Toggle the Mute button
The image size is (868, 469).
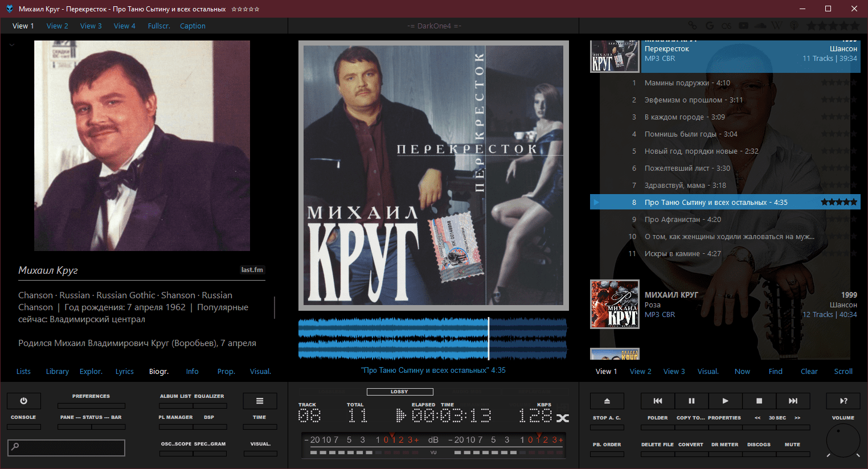(792, 454)
